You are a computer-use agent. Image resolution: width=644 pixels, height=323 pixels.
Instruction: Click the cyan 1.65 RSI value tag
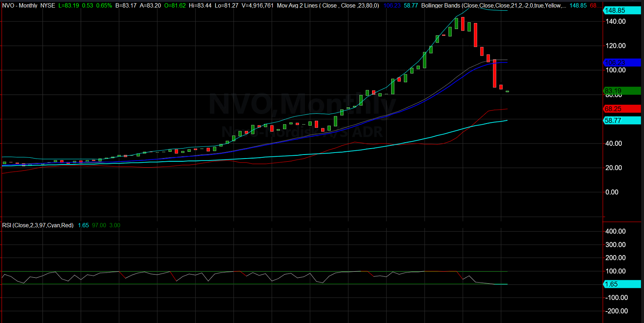(x=622, y=284)
